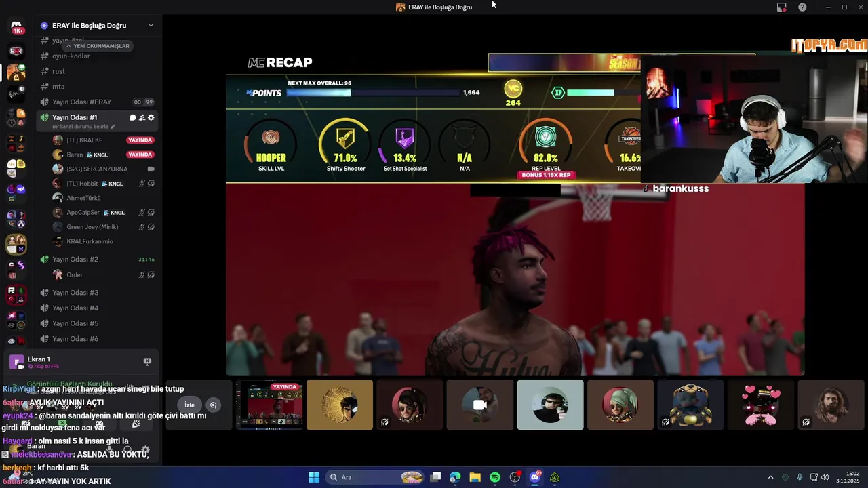This screenshot has height=488, width=868.
Task: Click the Windows Start button
Action: (314, 477)
